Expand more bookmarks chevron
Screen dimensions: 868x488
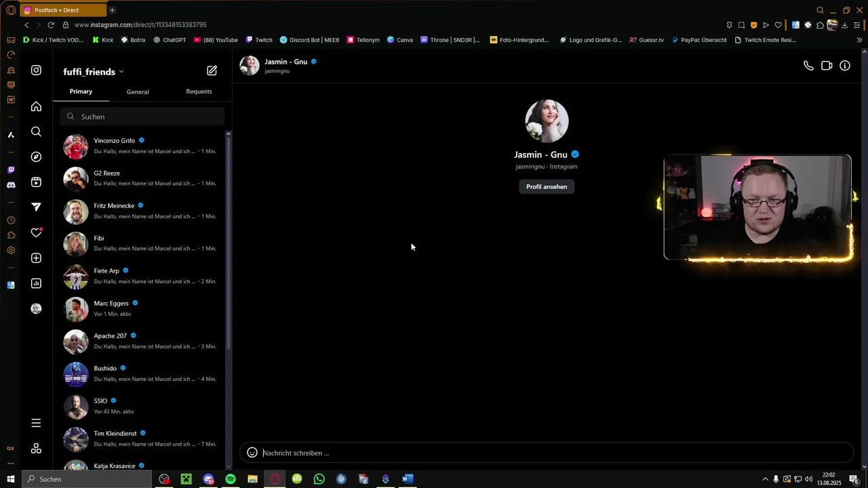859,40
